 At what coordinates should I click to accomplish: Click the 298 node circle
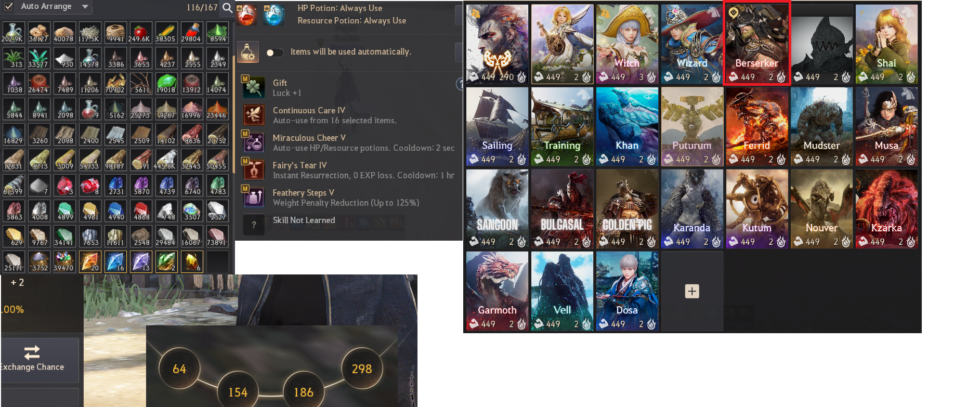tap(362, 369)
